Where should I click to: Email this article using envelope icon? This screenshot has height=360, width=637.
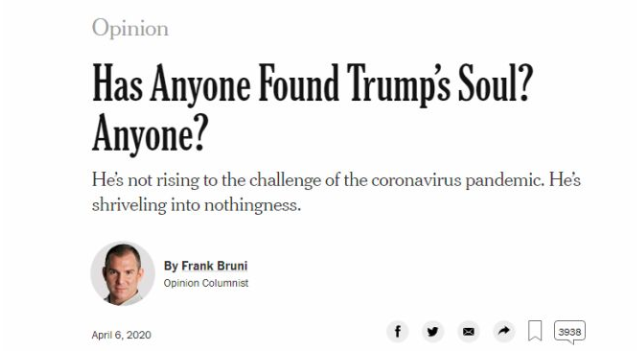tap(468, 332)
